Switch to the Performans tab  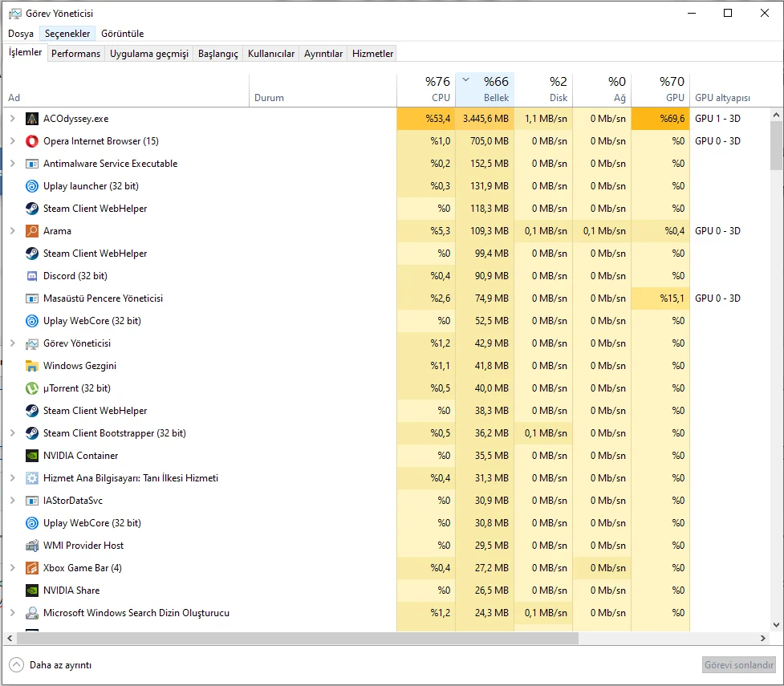point(76,54)
